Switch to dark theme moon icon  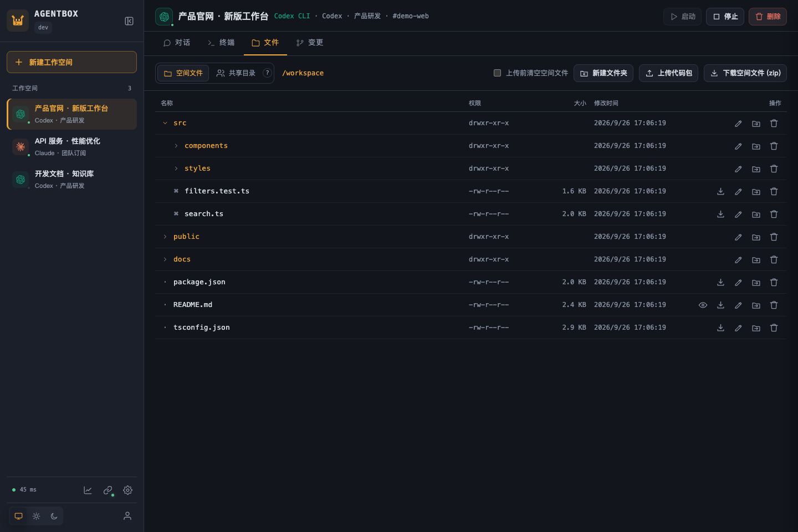(x=54, y=516)
